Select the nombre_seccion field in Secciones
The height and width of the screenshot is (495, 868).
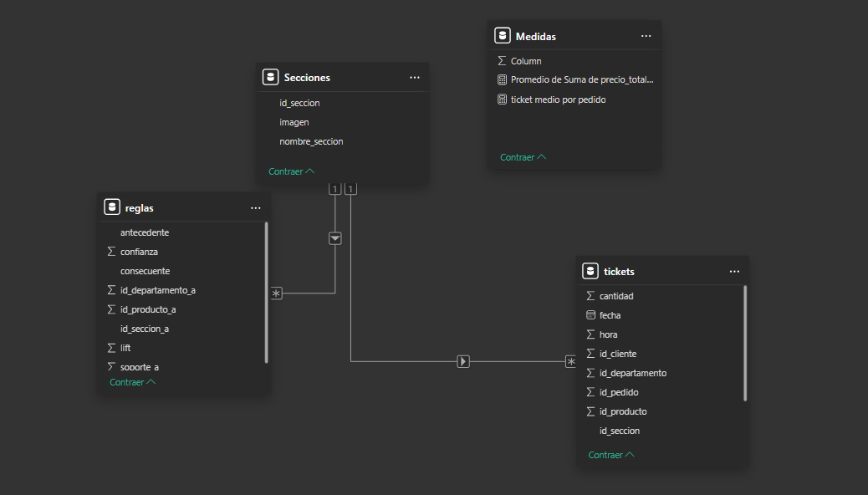pos(311,141)
